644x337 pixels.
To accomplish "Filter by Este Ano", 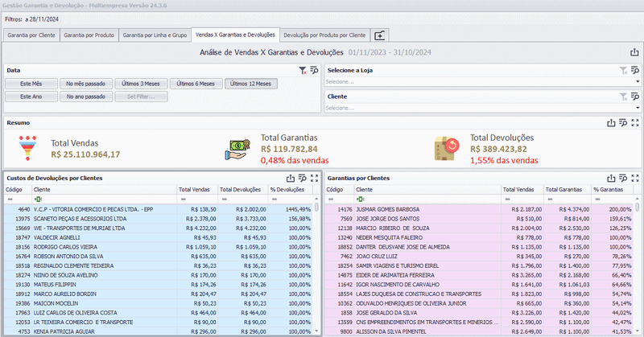I will point(31,97).
